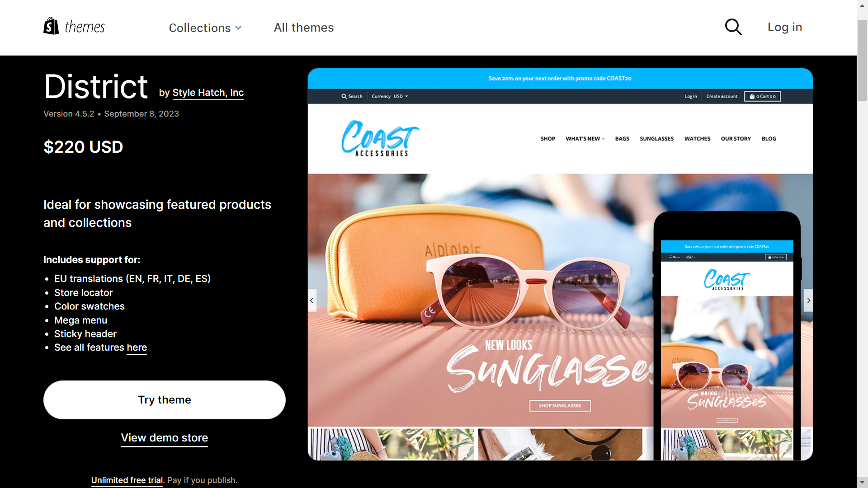The width and height of the screenshot is (868, 488).
Task: Click the left carousel arrow icon
Action: [311, 300]
